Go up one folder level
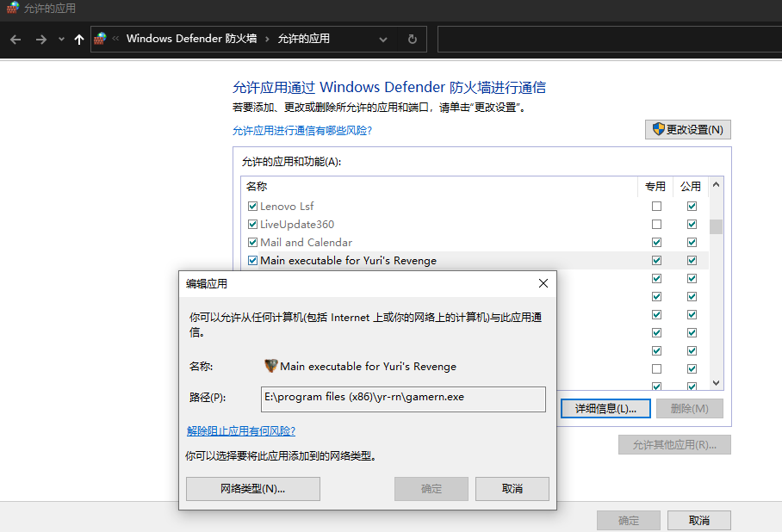The height and width of the screenshot is (532, 782). 79,40
